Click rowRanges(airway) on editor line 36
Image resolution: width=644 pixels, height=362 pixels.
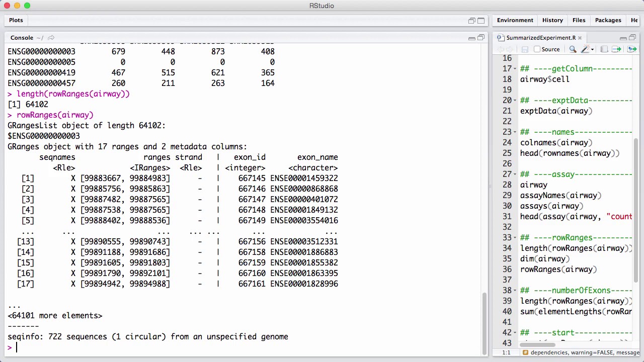(x=558, y=269)
